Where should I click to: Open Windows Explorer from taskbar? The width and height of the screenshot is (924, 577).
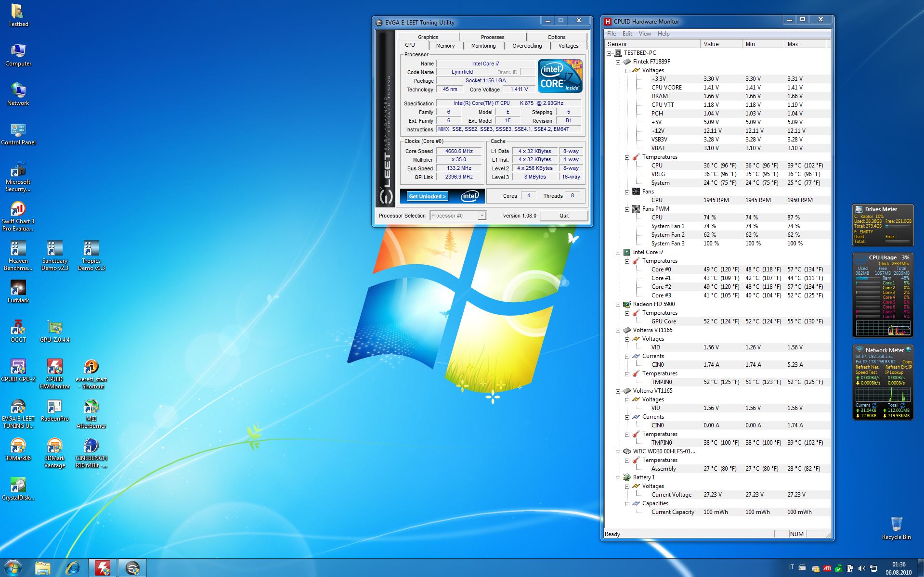(43, 568)
